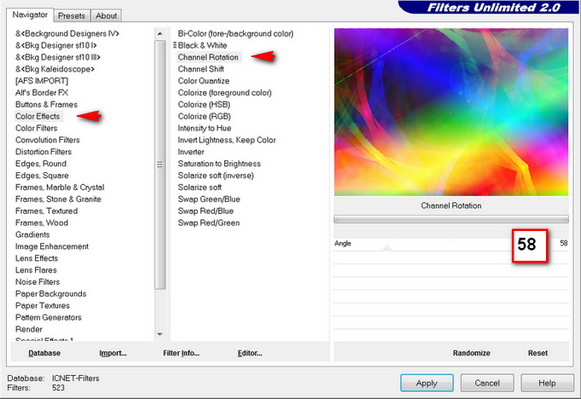Choose the Channel Rotation filter

(x=208, y=57)
